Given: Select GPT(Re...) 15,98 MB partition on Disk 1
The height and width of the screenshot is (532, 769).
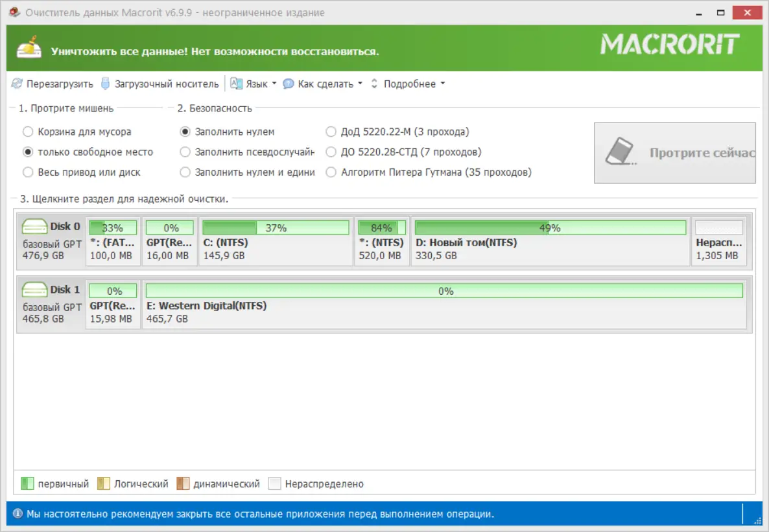Looking at the screenshot, I should pyautogui.click(x=113, y=305).
